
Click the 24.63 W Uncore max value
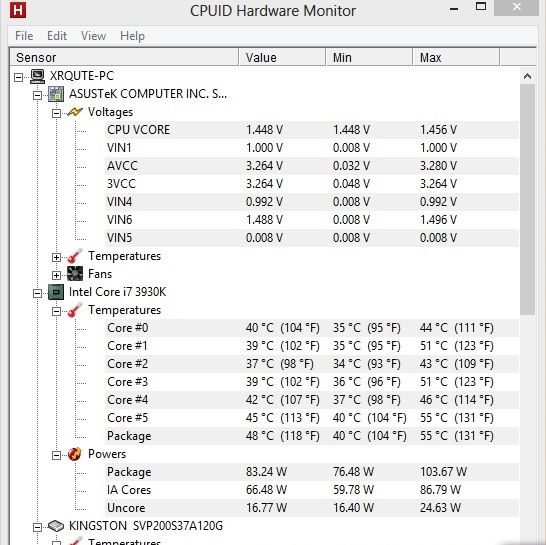pos(440,508)
